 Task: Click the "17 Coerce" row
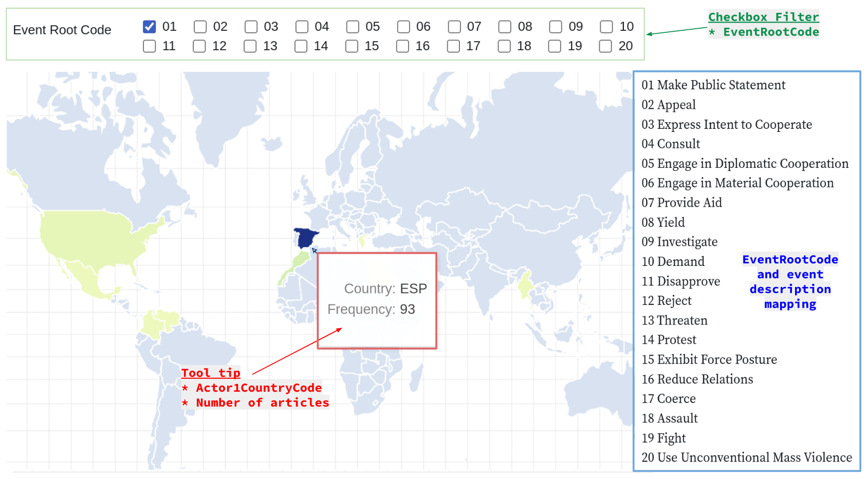(669, 398)
